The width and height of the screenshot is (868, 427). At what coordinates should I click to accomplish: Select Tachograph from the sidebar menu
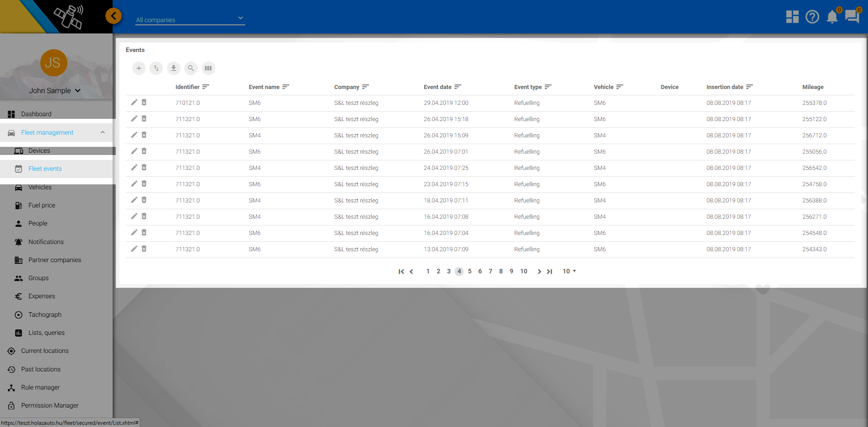(x=45, y=314)
